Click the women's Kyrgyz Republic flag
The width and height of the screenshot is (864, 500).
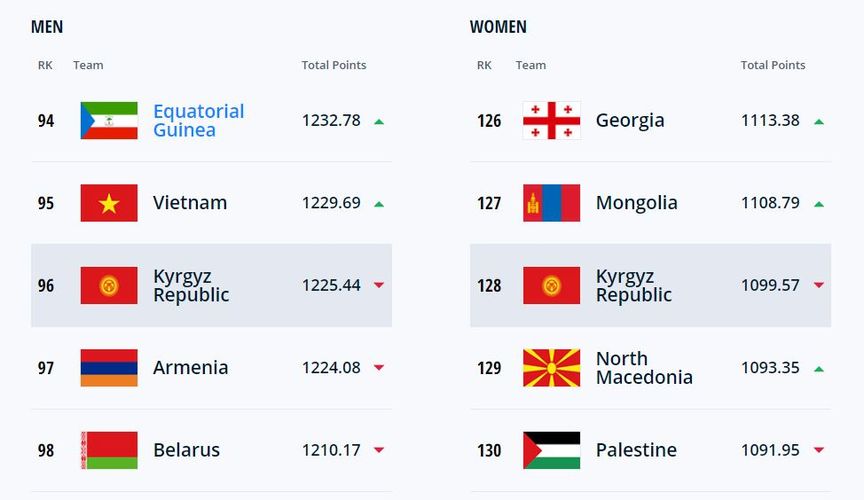551,285
